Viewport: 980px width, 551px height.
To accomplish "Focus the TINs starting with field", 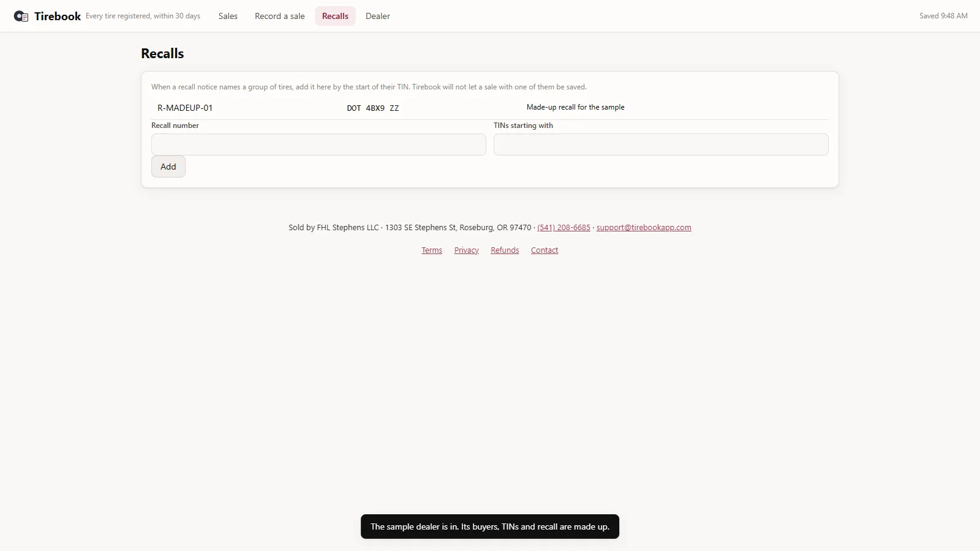I will [x=661, y=144].
